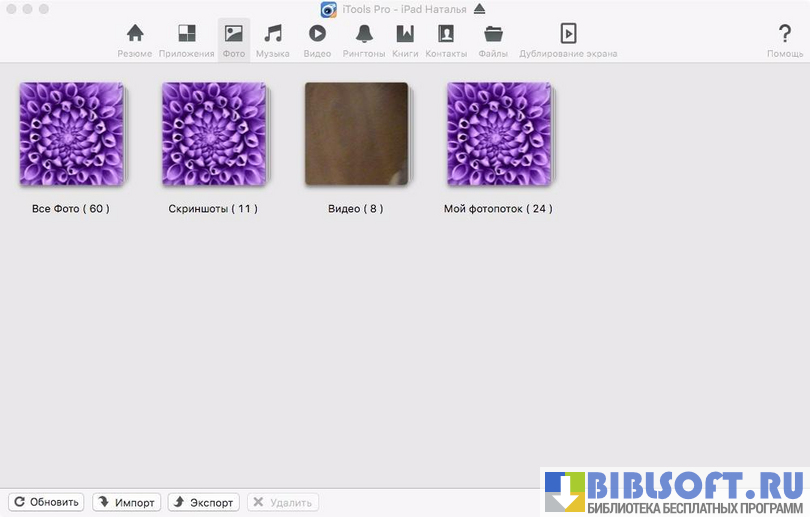Open the Видео toolbar section
This screenshot has height=517, width=810.
click(317, 40)
